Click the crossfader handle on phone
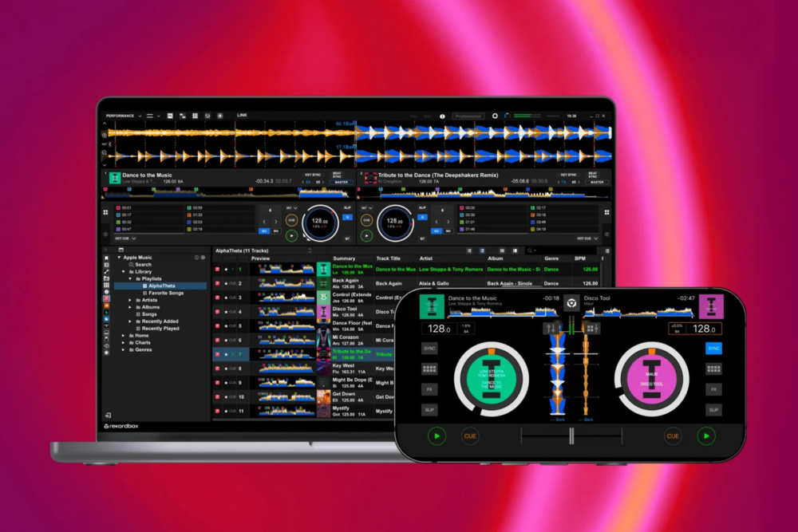The image size is (798, 532). (571, 435)
